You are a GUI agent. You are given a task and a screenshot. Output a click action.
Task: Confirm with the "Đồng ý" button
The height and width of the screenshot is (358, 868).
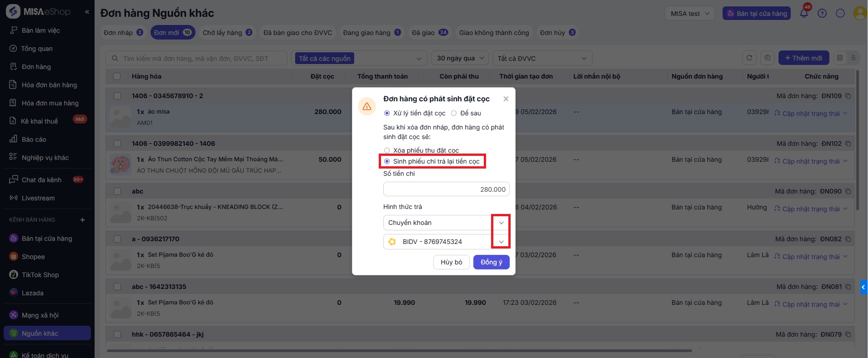(491, 262)
